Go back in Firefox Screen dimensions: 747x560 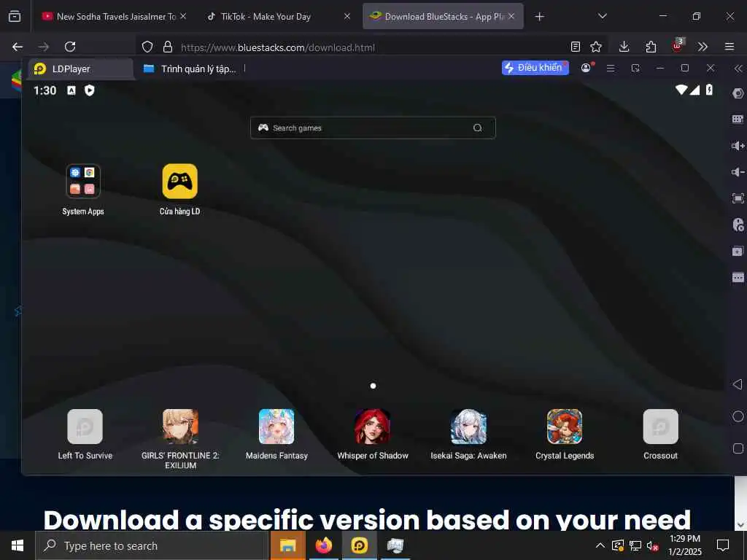click(x=18, y=47)
